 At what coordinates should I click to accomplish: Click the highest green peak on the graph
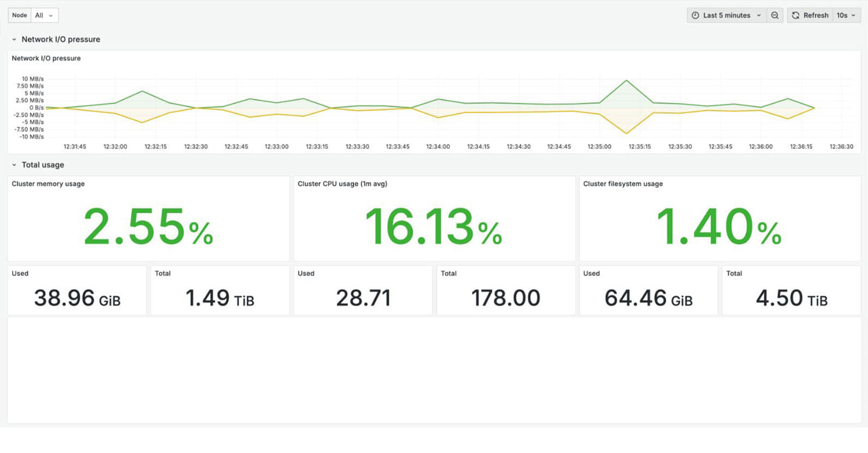627,81
